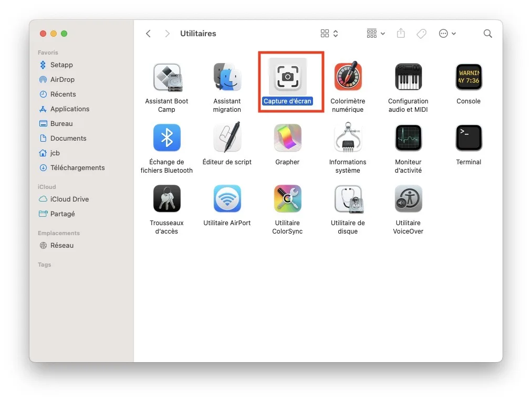
Task: Launch Échange de fichiers Bluetooth
Action: click(166, 138)
